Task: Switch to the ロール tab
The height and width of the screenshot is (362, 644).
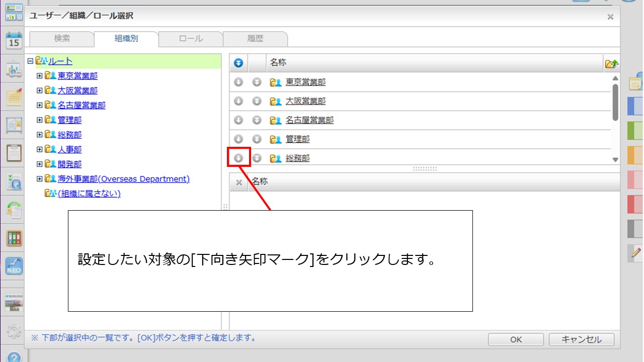Action: point(191,39)
